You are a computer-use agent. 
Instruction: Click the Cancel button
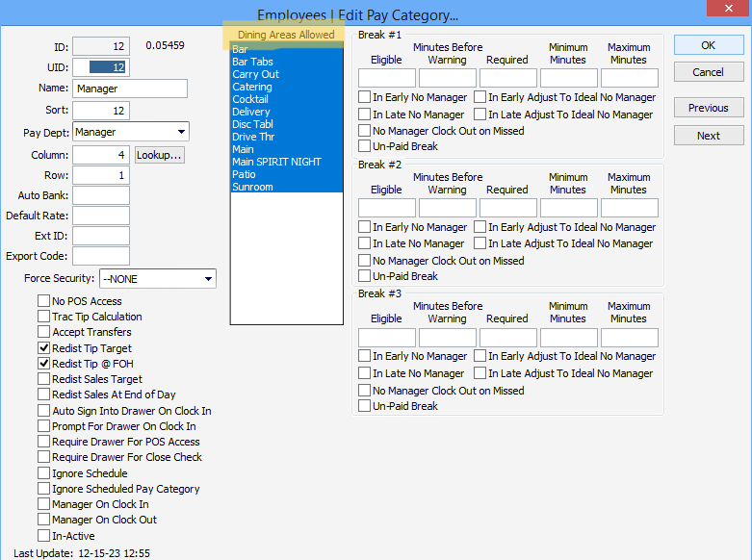709,72
